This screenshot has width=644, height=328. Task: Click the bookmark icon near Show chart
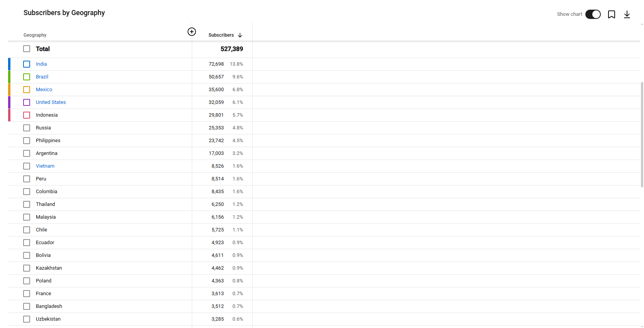[612, 14]
